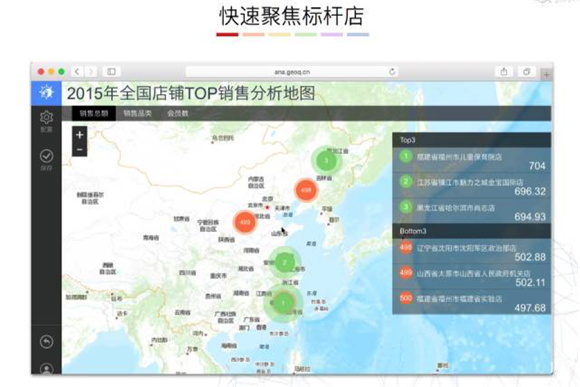Click the orange 499 cluster marker on map
This screenshot has width=580, height=387.
[x=245, y=222]
